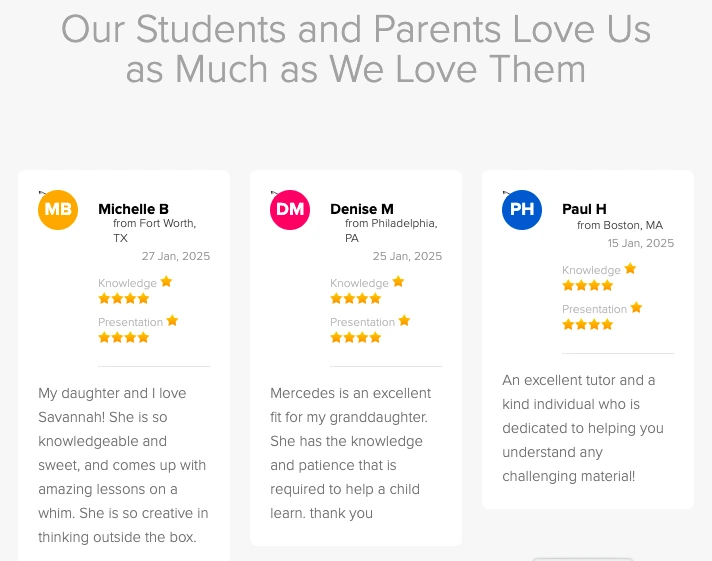
Task: Open reviewer name Michelle B
Action: 133,209
